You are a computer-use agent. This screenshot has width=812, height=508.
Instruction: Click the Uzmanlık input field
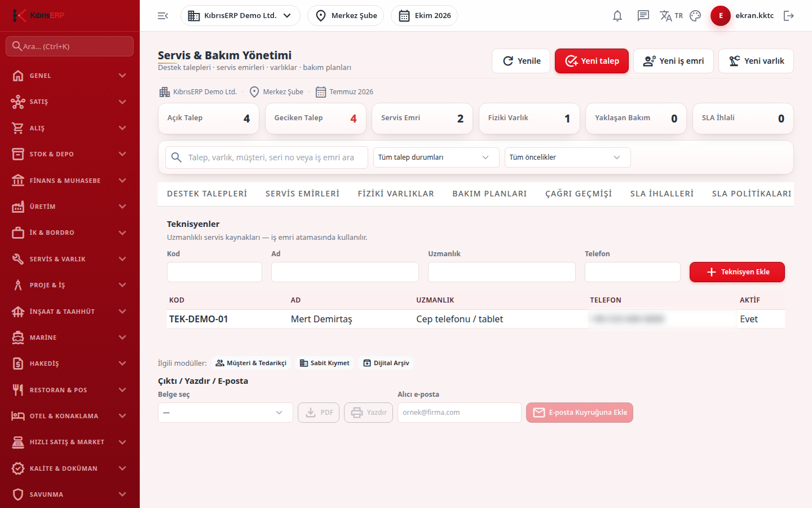pos(502,272)
